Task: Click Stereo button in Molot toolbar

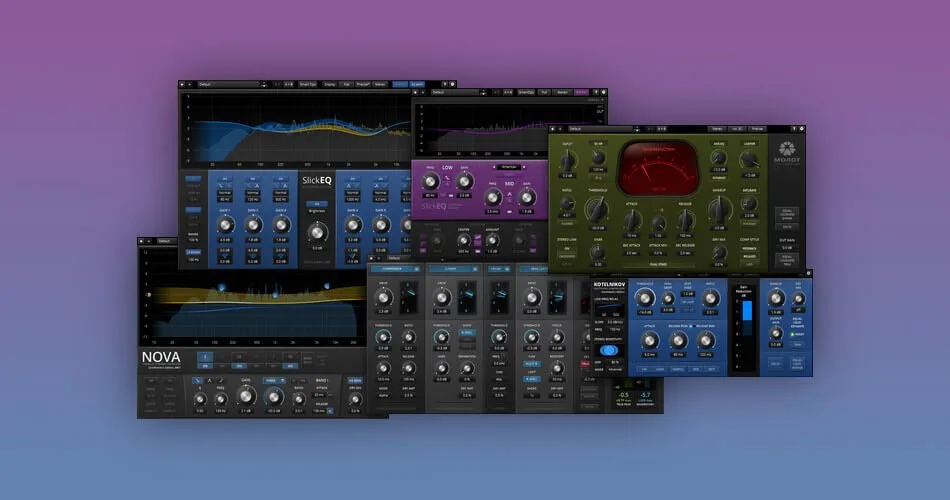Action: (717, 129)
